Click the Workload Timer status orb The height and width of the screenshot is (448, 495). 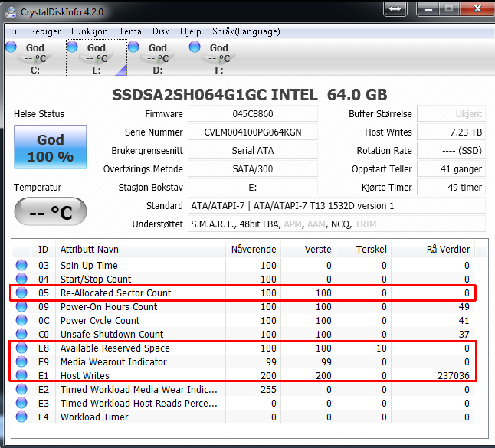coord(21,417)
